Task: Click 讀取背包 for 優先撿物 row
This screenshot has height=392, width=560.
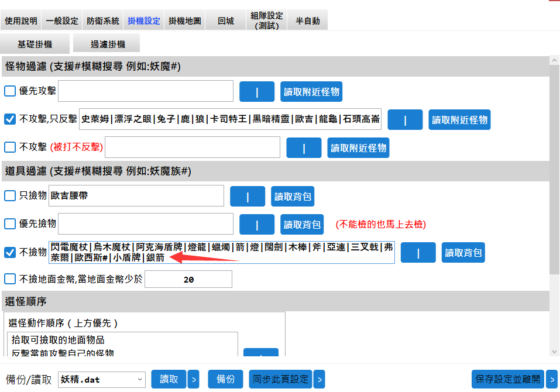Action: pyautogui.click(x=302, y=225)
